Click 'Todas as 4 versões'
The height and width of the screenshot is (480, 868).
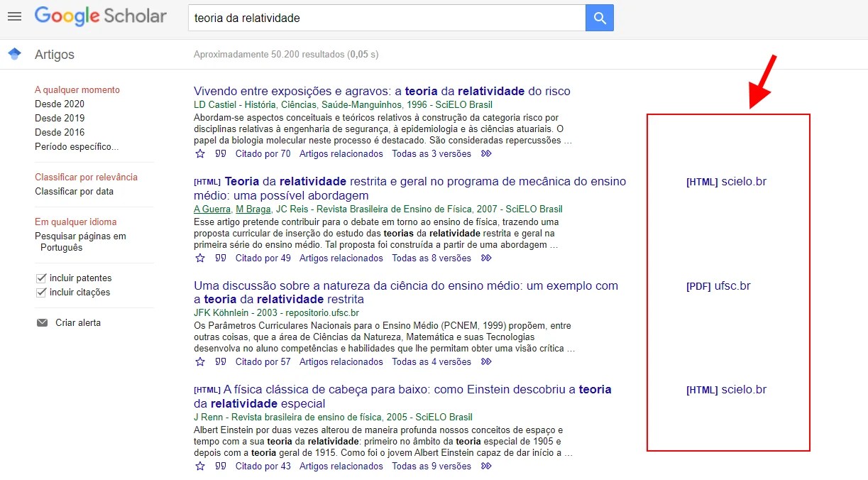click(432, 361)
